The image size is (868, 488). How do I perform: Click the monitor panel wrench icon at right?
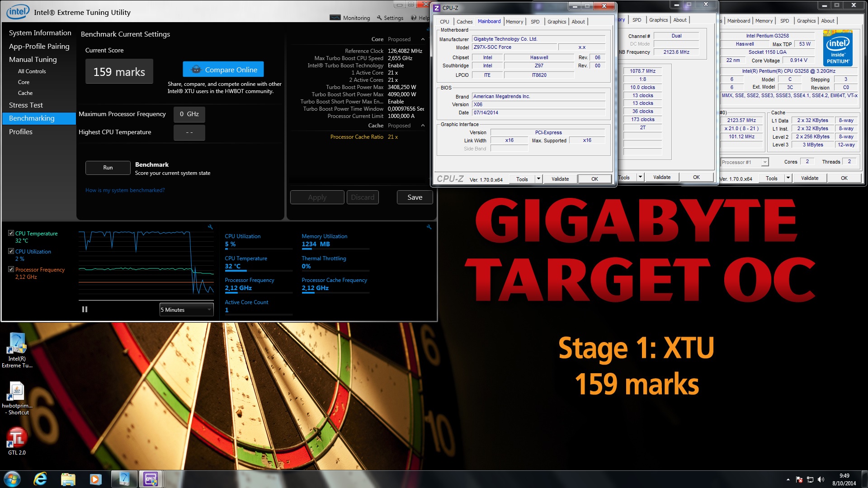(429, 227)
